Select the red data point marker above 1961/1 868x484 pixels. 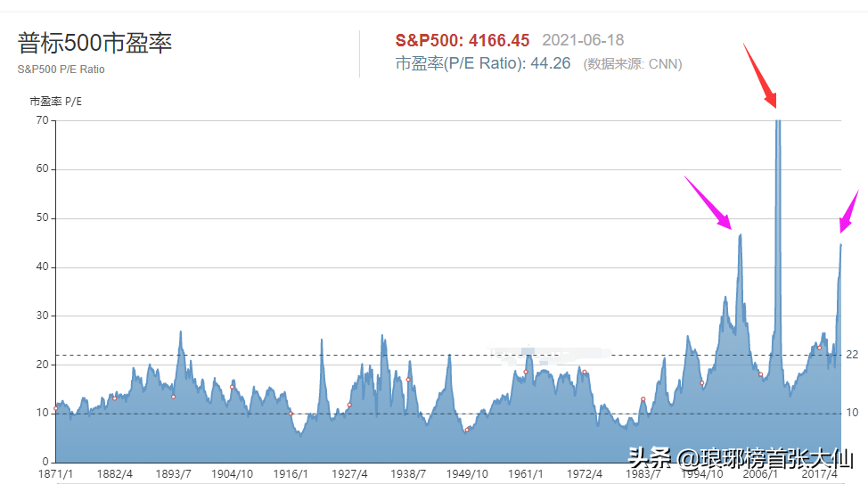click(x=526, y=372)
